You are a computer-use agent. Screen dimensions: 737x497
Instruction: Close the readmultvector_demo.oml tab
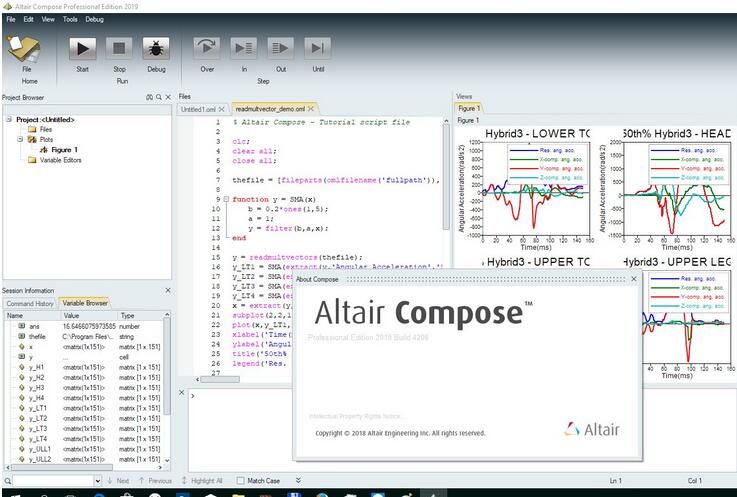(311, 109)
